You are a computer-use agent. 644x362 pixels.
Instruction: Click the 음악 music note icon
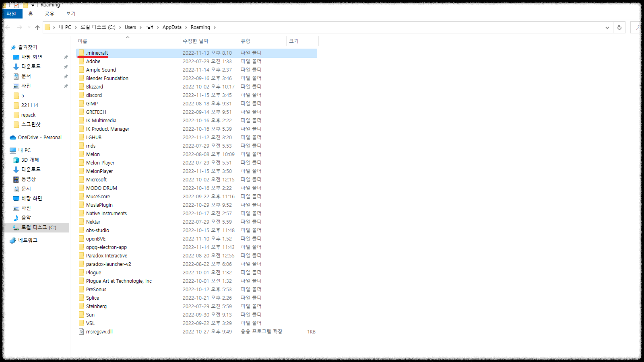[16, 218]
